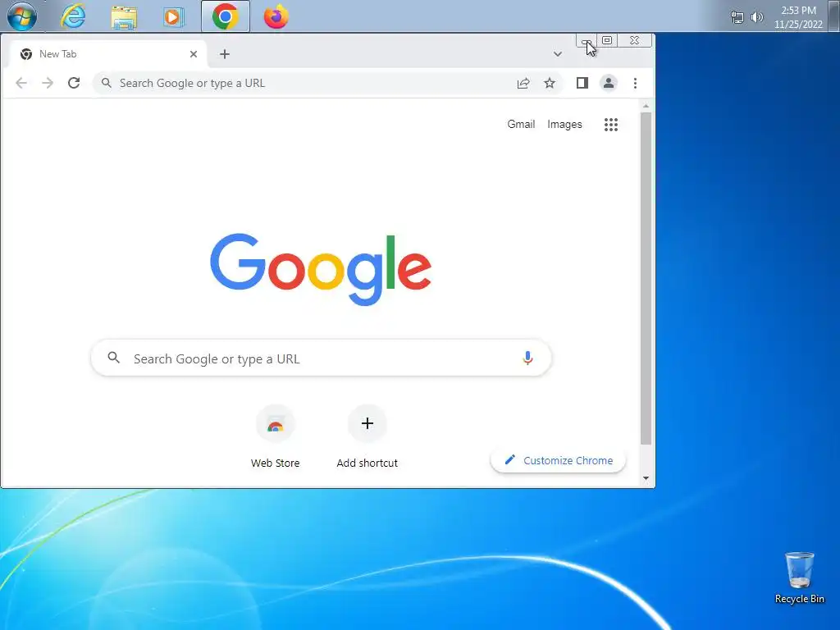Click the Add shortcut tile
Screen dimensions: 840x630
[367, 437]
